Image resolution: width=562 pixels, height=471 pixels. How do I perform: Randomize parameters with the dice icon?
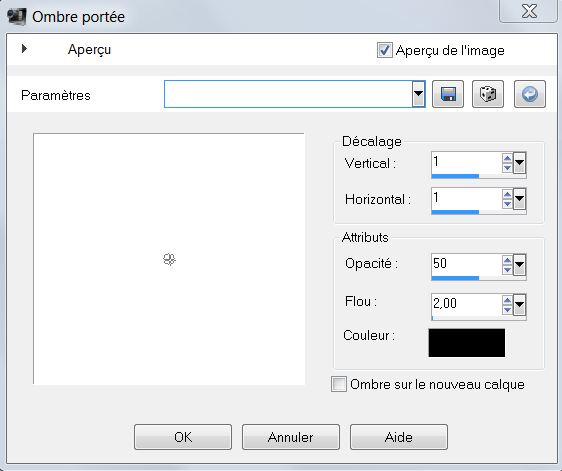488,94
